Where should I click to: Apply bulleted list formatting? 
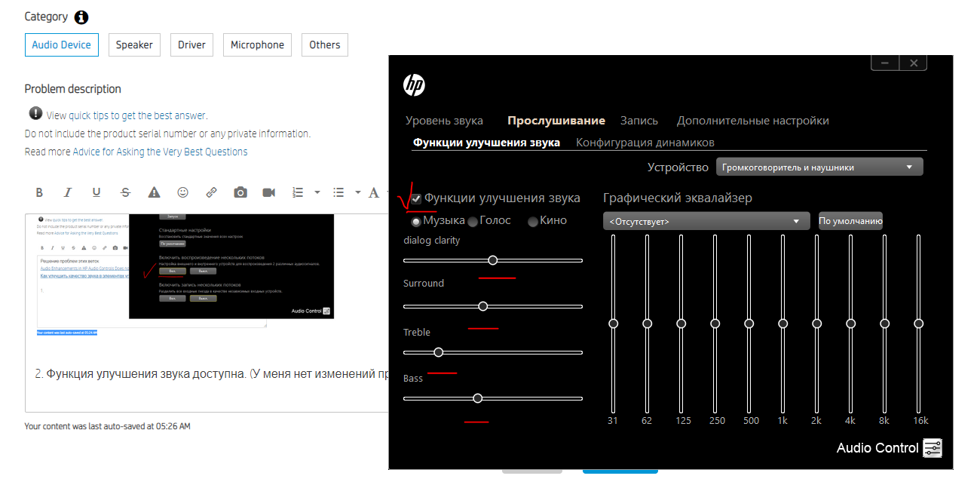point(338,192)
